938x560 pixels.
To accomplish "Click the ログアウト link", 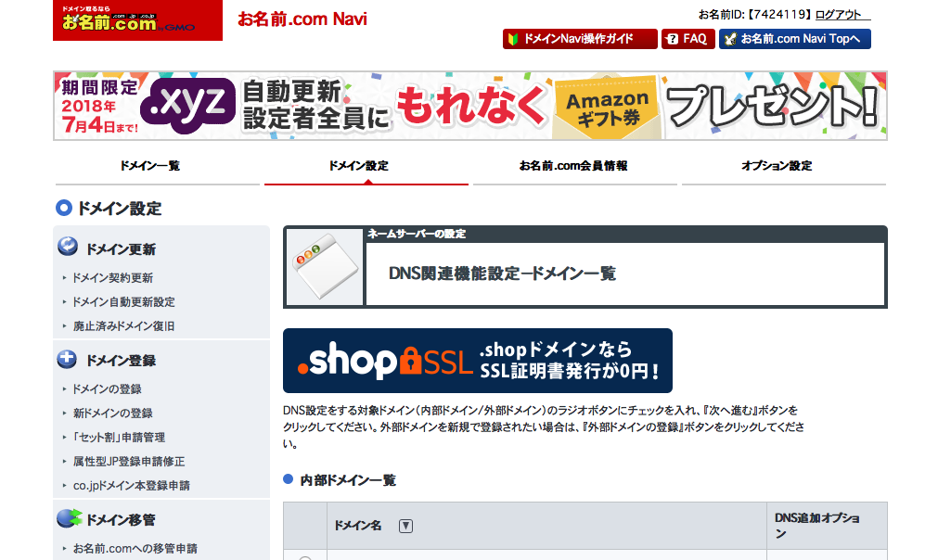I will [x=838, y=14].
